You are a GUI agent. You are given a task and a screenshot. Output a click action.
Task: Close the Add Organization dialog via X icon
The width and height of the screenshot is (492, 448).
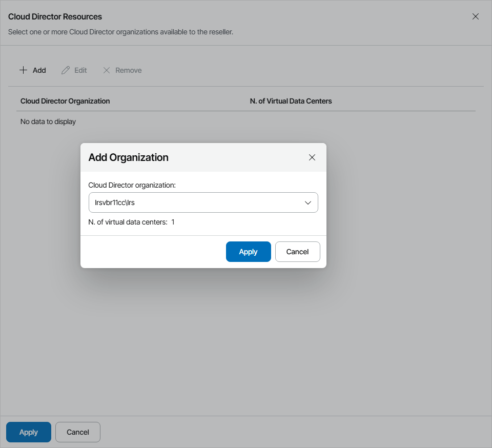(x=312, y=157)
